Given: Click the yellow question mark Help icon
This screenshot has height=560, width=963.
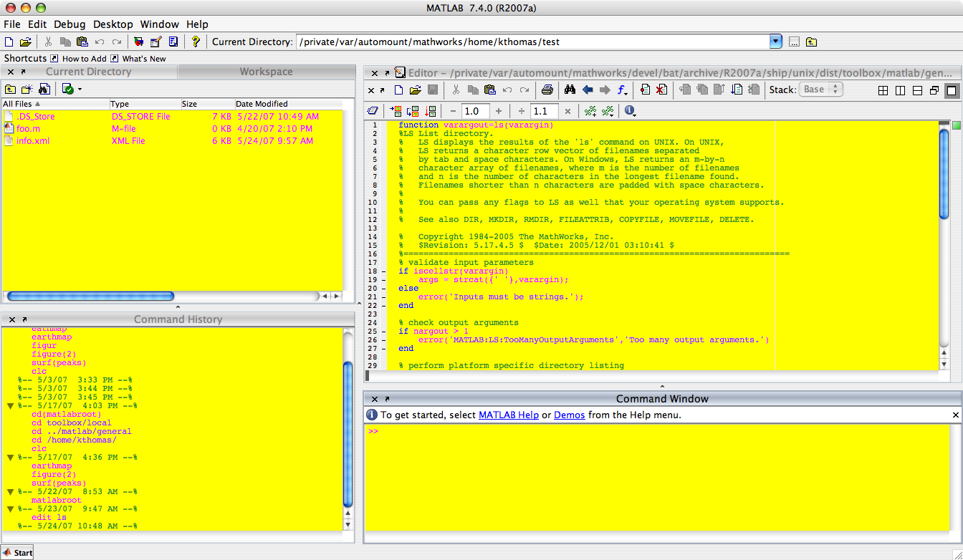Looking at the screenshot, I should click(196, 42).
